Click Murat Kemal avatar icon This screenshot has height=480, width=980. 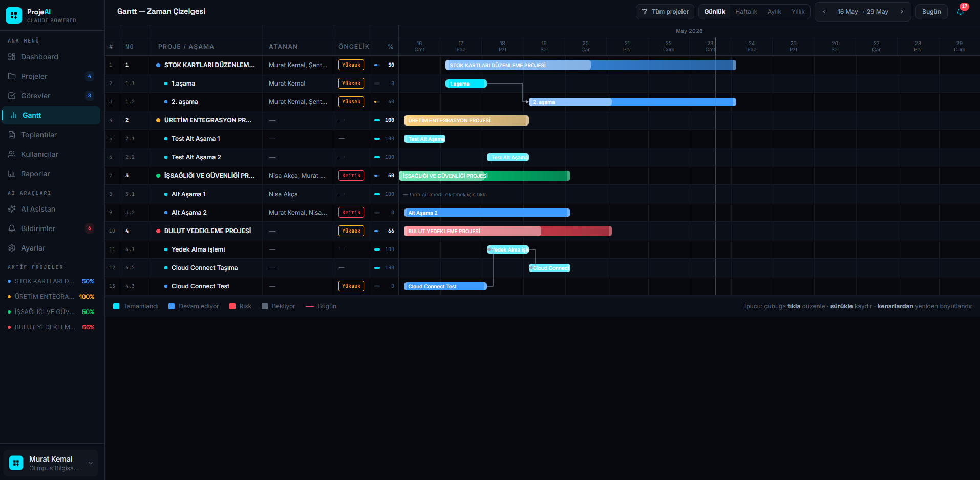pos(16,463)
